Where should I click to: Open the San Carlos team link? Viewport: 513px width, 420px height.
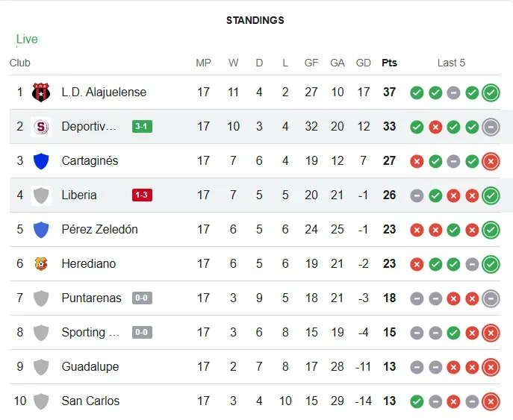(90, 401)
